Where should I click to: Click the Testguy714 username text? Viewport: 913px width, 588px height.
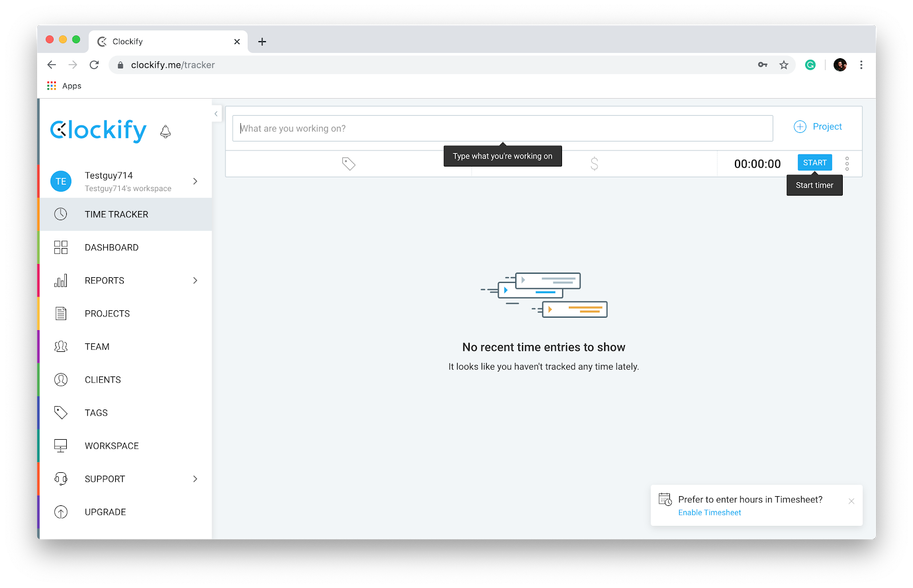108,176
